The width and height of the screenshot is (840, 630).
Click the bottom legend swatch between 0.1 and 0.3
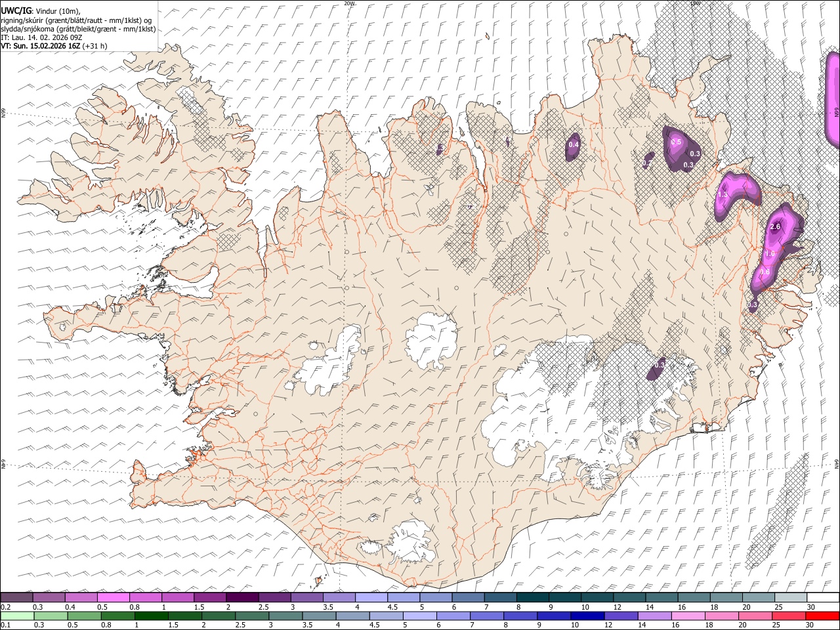[x=17, y=616]
